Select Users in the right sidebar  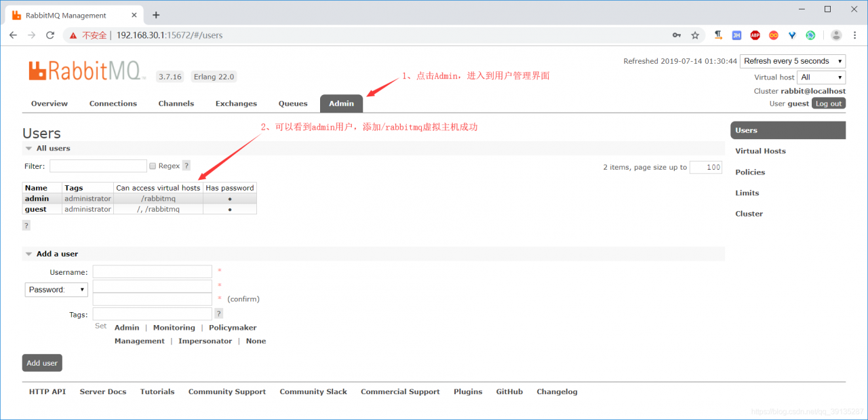point(788,130)
